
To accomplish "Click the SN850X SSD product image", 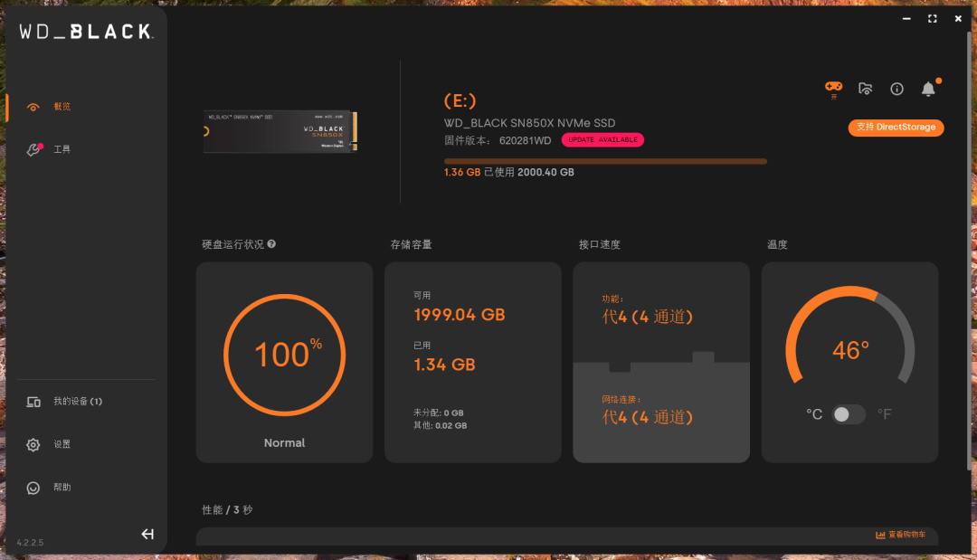I will click(x=280, y=131).
